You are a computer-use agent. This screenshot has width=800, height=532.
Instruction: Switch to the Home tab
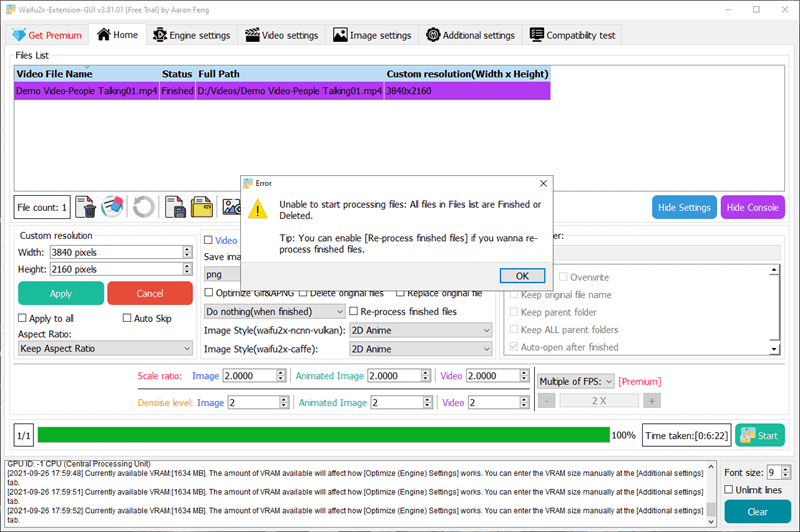coord(118,35)
